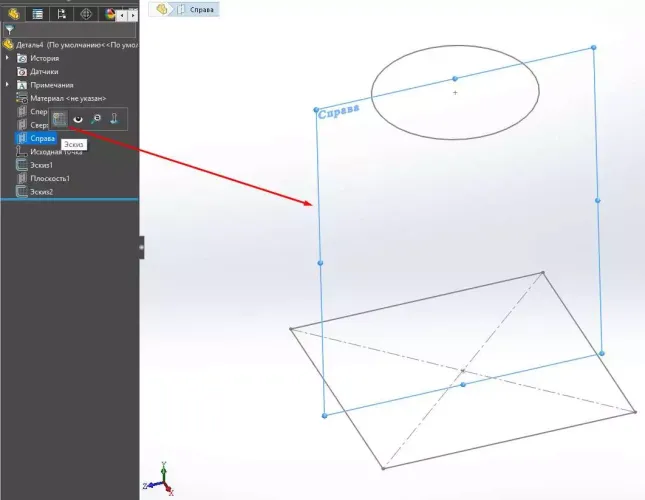The width and height of the screenshot is (645, 500).
Task: Select the Спереди plane in tree
Action: click(x=39, y=111)
